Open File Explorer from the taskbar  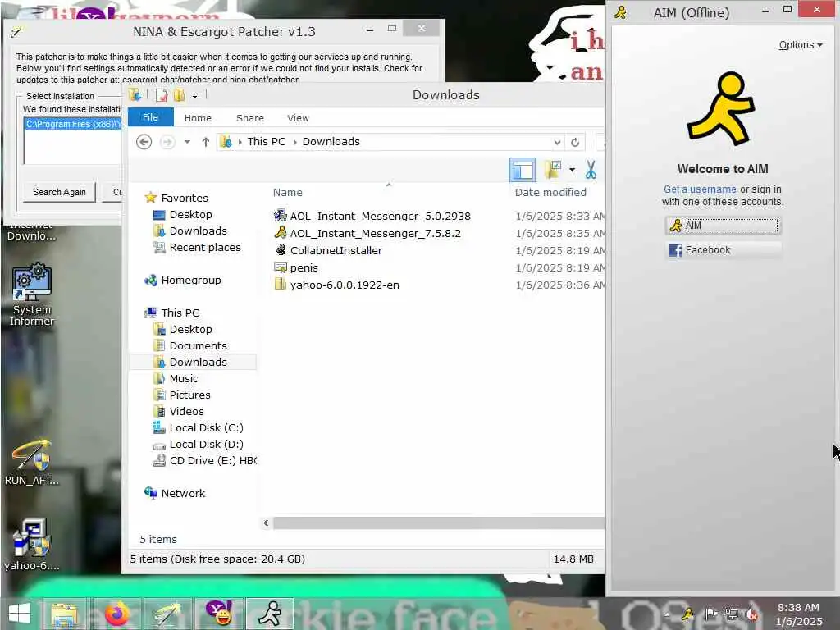click(x=65, y=614)
